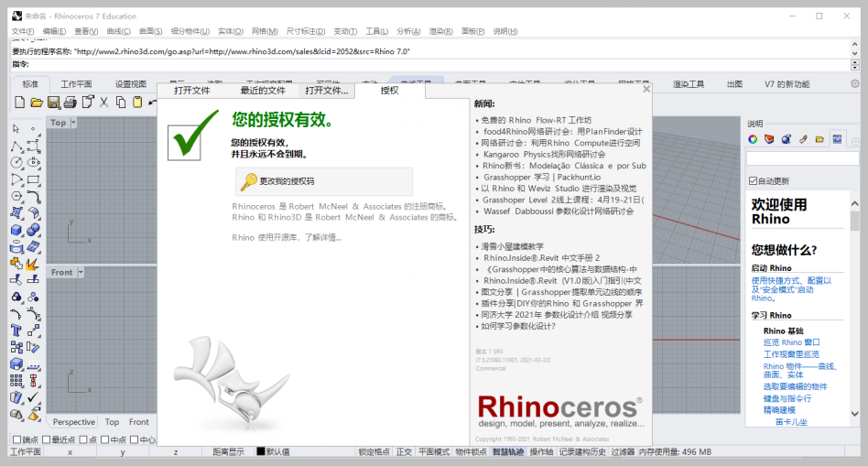
Task: Toggle the 最近点 snap checkbox
Action: [46, 439]
